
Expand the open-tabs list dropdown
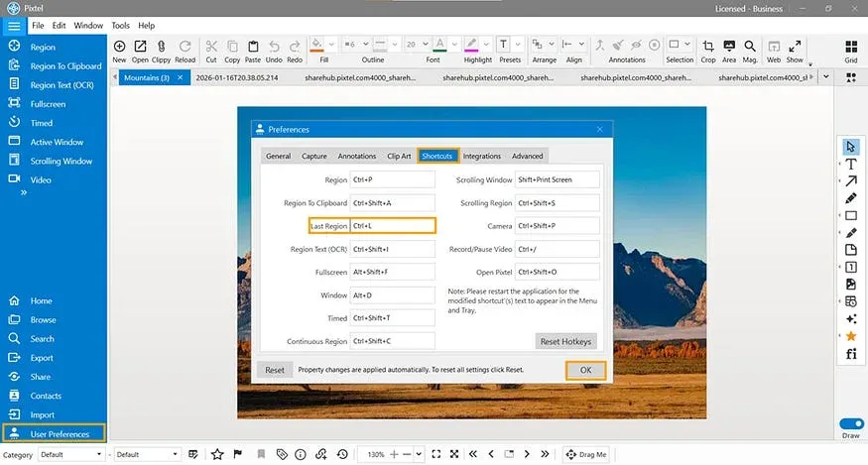coord(826,77)
